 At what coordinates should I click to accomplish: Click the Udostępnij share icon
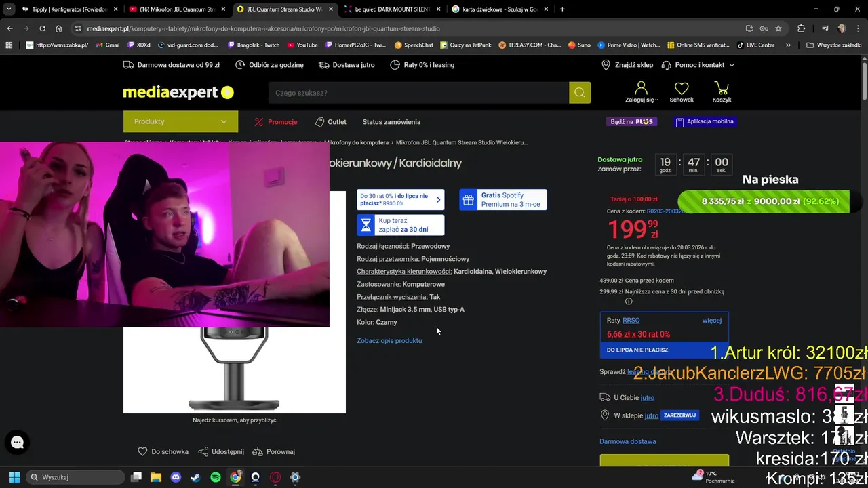221,452
